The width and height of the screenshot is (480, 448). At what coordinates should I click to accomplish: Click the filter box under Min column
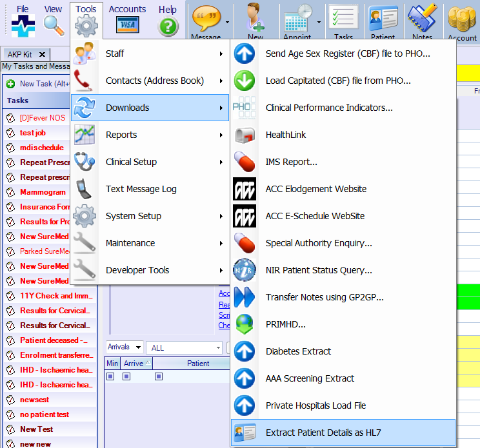coord(111,376)
